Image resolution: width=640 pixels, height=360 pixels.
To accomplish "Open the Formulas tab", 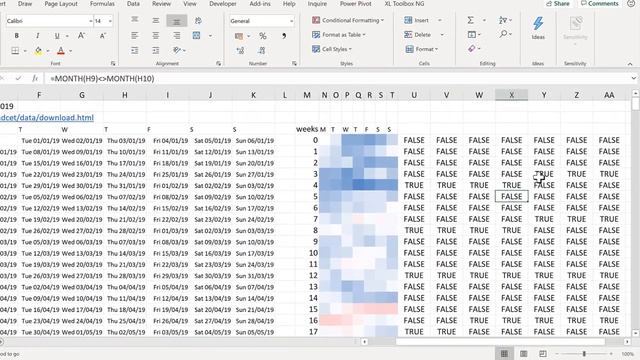I will pyautogui.click(x=102, y=4).
